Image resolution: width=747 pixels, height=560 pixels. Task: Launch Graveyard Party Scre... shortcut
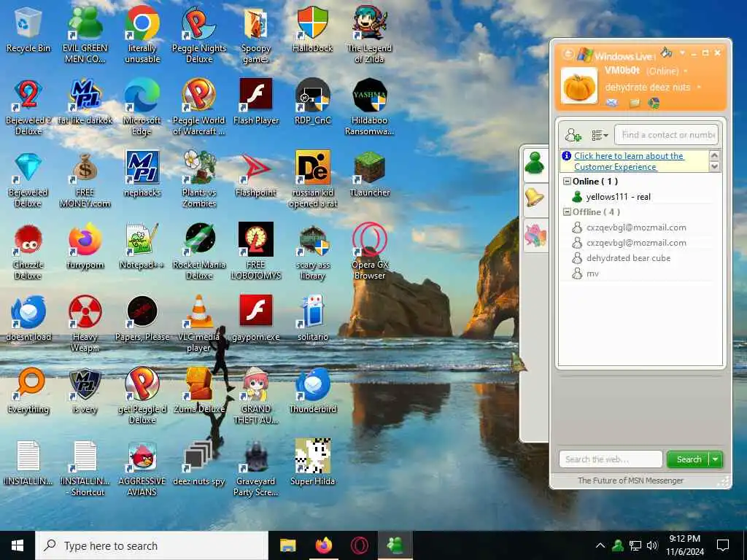point(256,469)
